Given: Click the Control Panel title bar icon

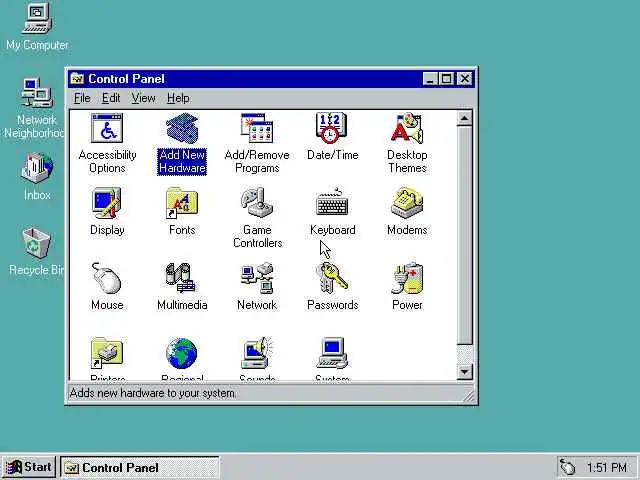Looking at the screenshot, I should coord(77,78).
